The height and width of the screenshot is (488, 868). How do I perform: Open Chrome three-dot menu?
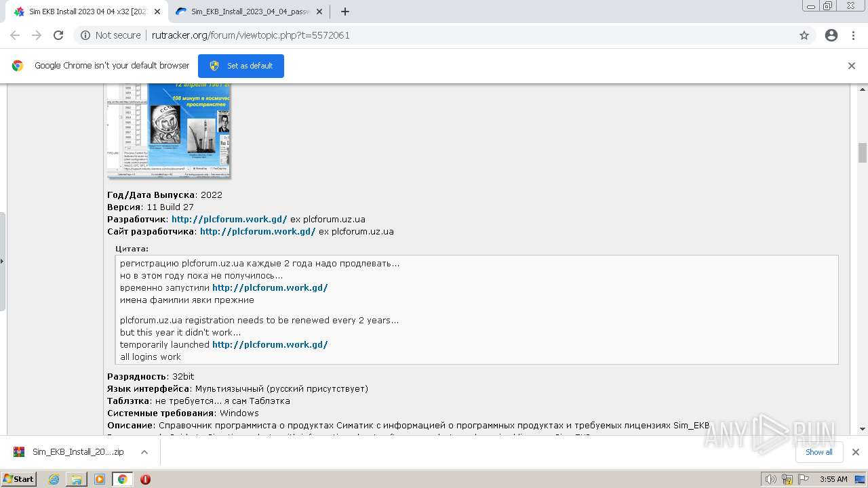point(853,35)
